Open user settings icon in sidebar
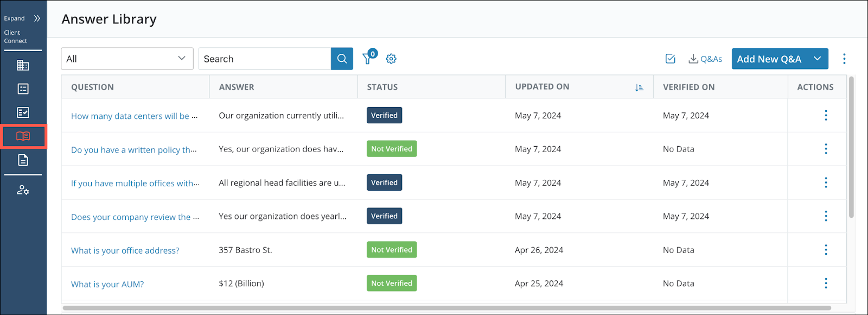The image size is (868, 315). [x=23, y=190]
